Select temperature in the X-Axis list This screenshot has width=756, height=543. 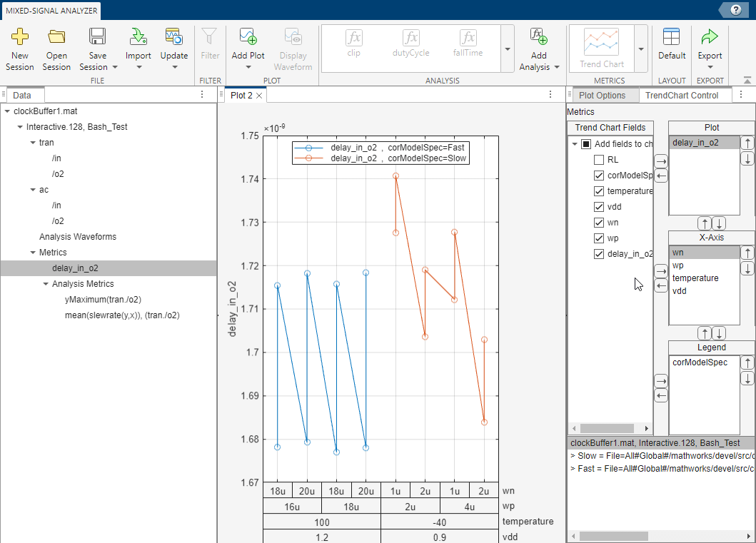point(695,278)
